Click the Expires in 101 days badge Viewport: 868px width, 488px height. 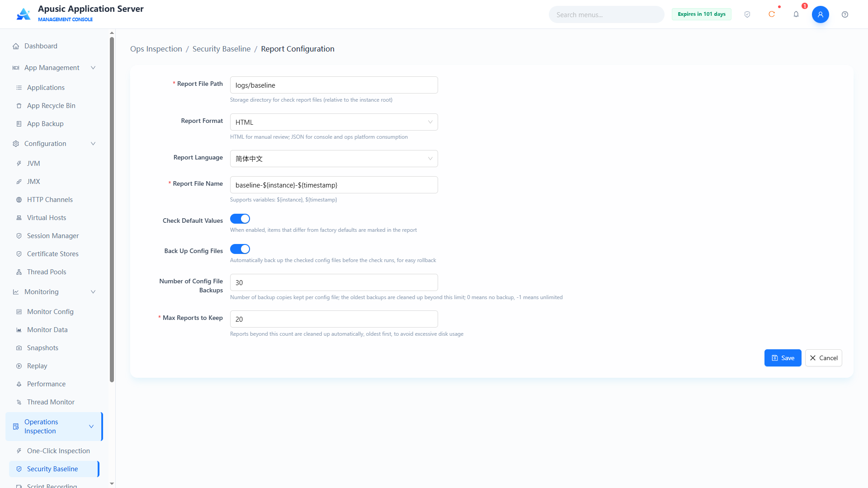click(x=701, y=14)
